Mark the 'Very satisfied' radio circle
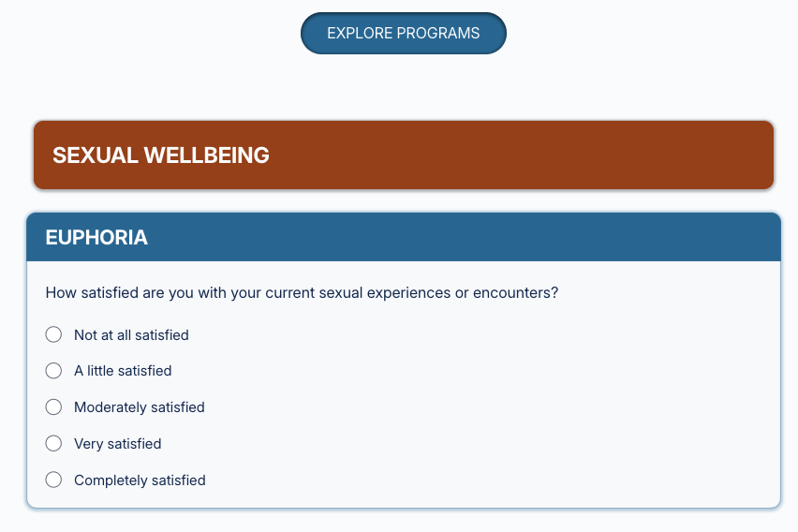798x532 pixels. [54, 444]
